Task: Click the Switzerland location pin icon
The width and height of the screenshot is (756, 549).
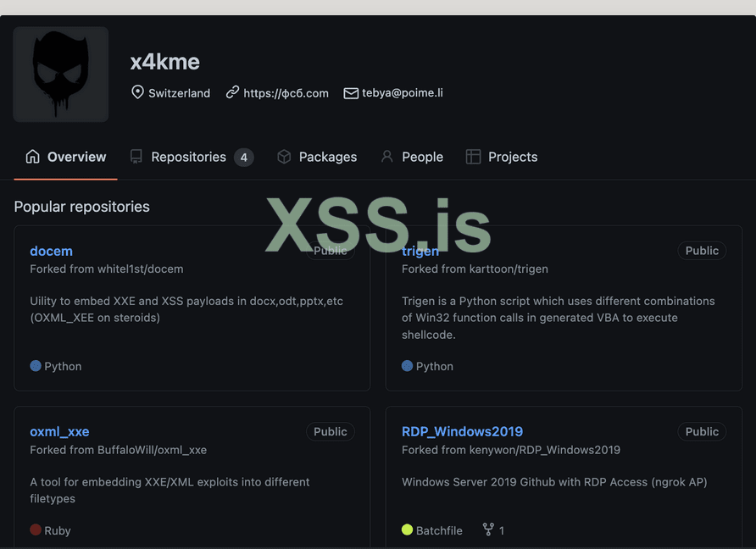Action: click(137, 92)
